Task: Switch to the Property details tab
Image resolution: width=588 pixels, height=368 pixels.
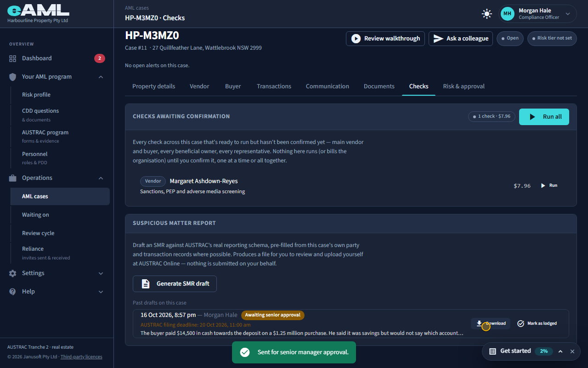Action: 153,86
